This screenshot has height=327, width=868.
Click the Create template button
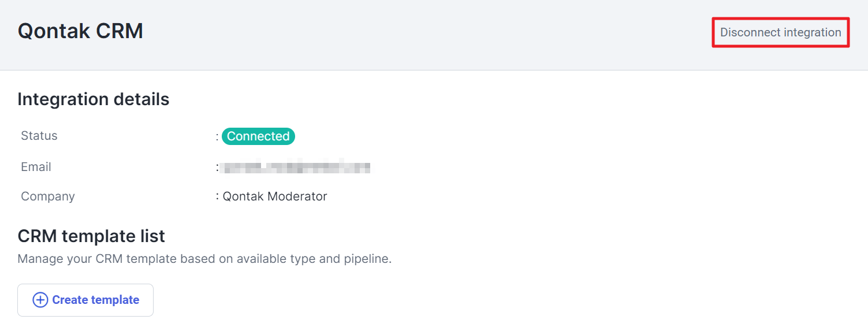point(85,300)
